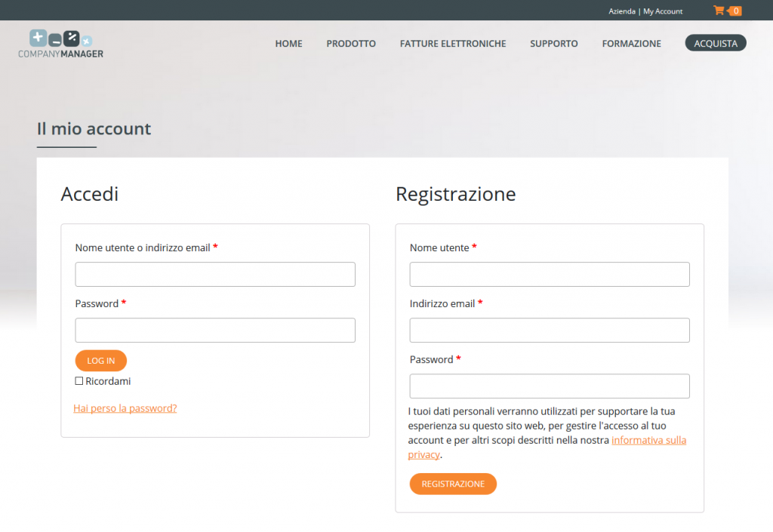Navigate to the FORMAZIONE section
Image resolution: width=773 pixels, height=532 pixels.
coord(631,44)
